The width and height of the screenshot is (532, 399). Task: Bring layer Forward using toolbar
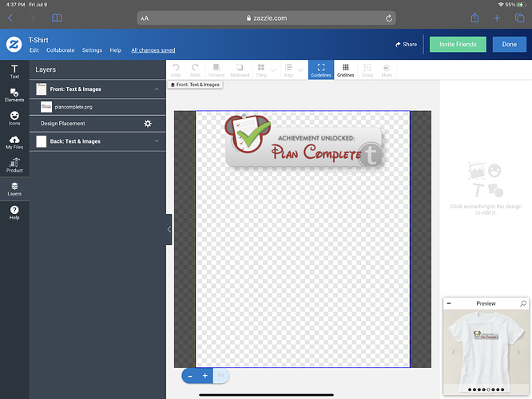coord(216,70)
